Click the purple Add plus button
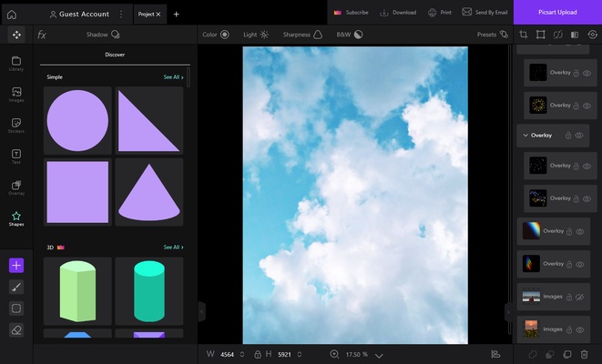 pos(16,266)
